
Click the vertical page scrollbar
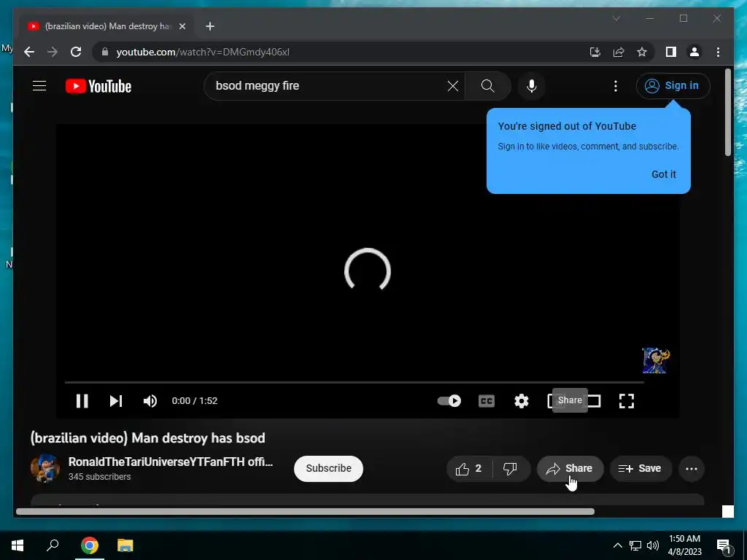point(728,112)
